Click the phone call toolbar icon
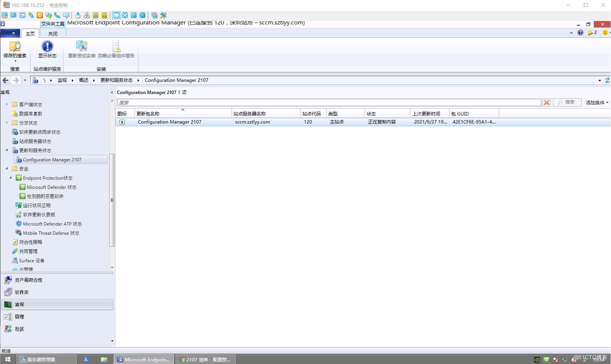 click(57, 15)
